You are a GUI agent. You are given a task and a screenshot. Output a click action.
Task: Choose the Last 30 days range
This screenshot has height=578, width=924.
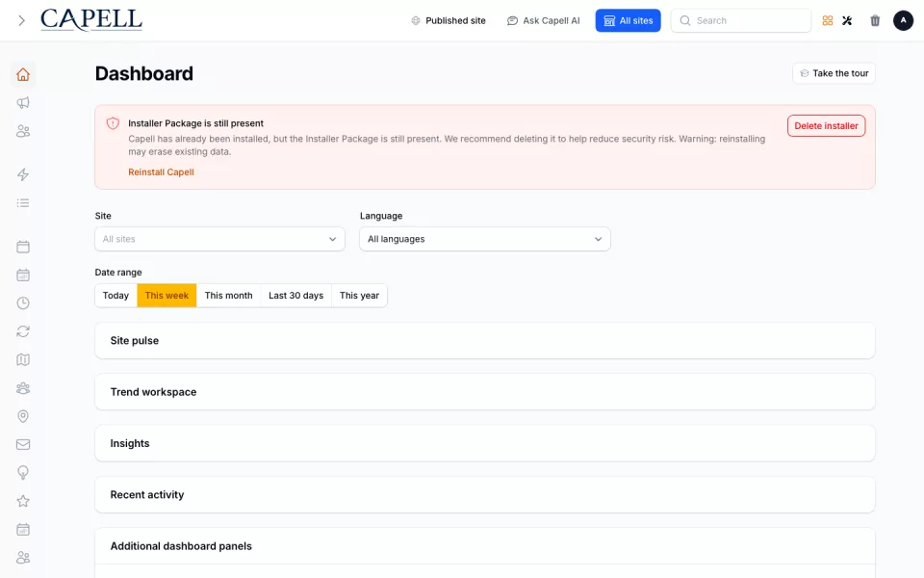click(x=295, y=296)
